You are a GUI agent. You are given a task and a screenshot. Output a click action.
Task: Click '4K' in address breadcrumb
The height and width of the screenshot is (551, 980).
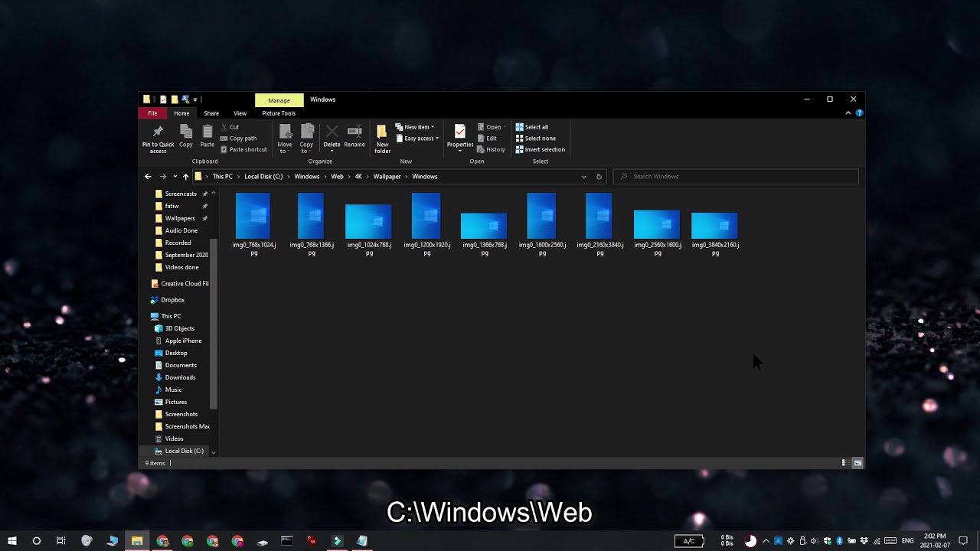coord(358,177)
